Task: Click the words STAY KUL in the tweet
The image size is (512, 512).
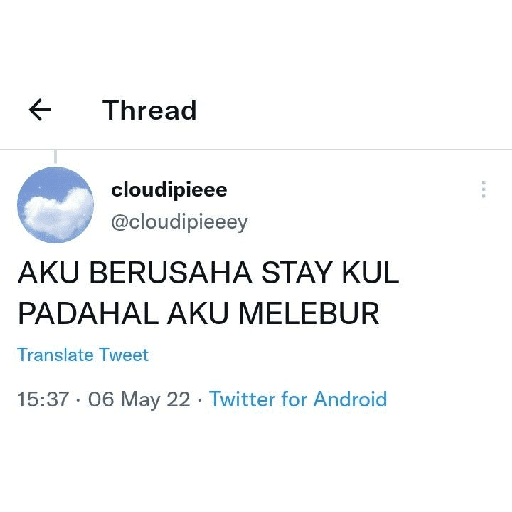Action: pos(330,272)
